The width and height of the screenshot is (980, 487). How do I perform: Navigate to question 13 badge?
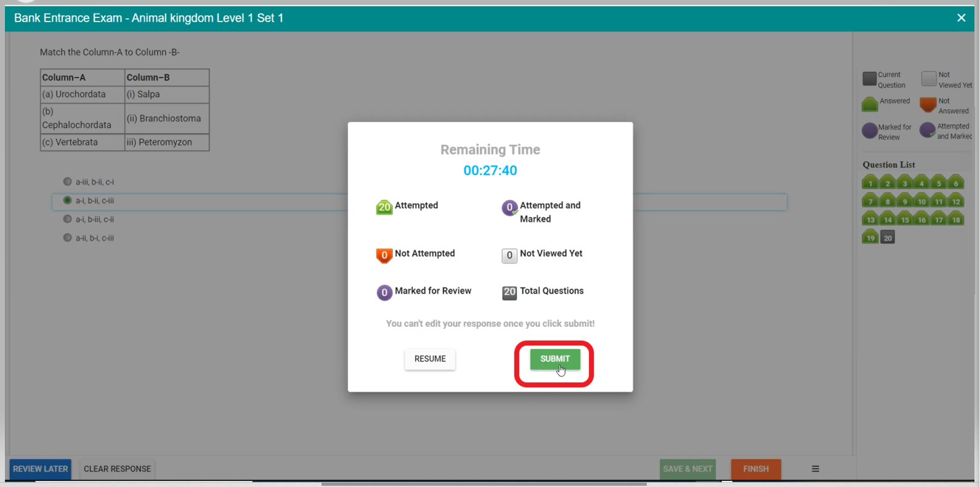click(x=870, y=220)
